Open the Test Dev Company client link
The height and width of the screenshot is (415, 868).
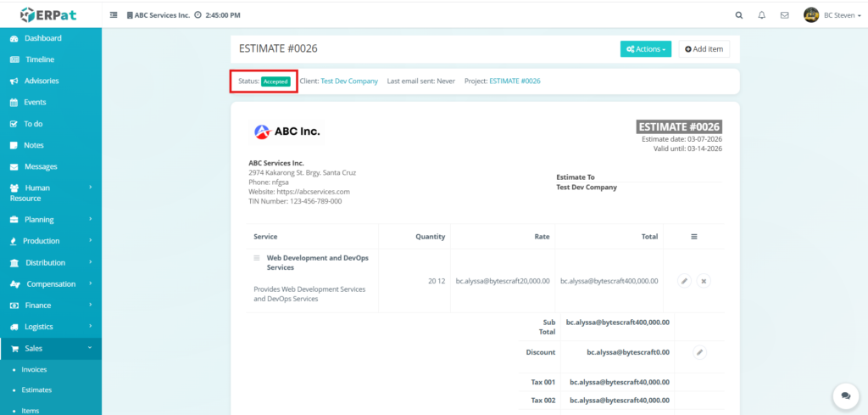[349, 81]
